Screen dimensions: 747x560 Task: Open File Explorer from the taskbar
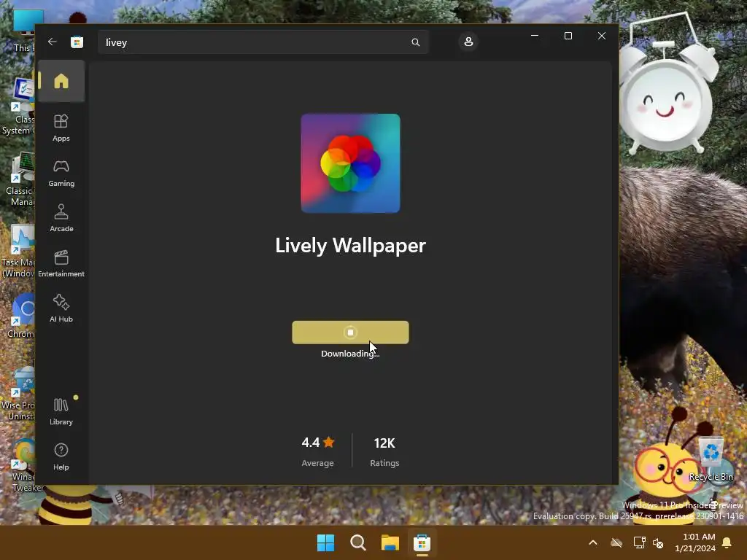tap(390, 542)
